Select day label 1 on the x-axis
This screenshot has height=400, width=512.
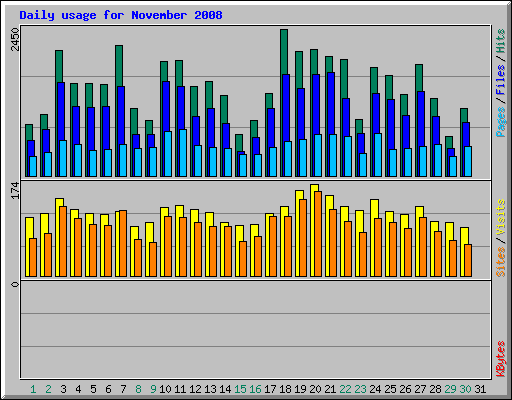(33, 389)
